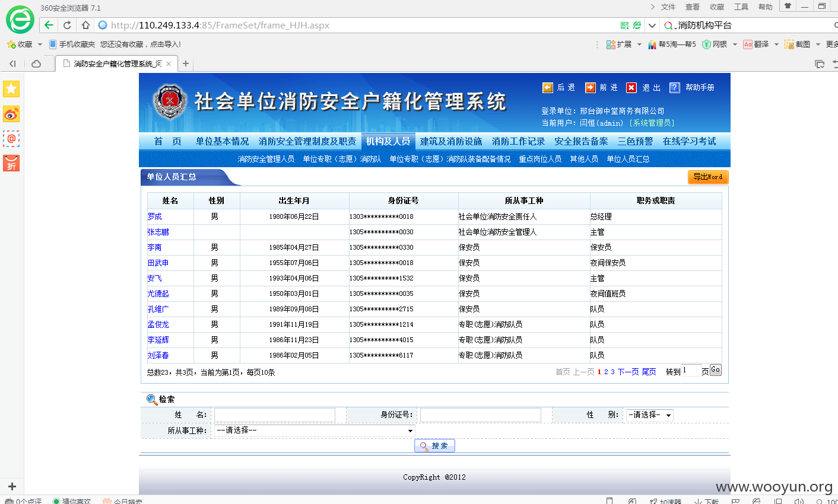This screenshot has height=504, width=838.
Task: Expand the 收藏 bookmarks dropdown arrow
Action: [40, 44]
